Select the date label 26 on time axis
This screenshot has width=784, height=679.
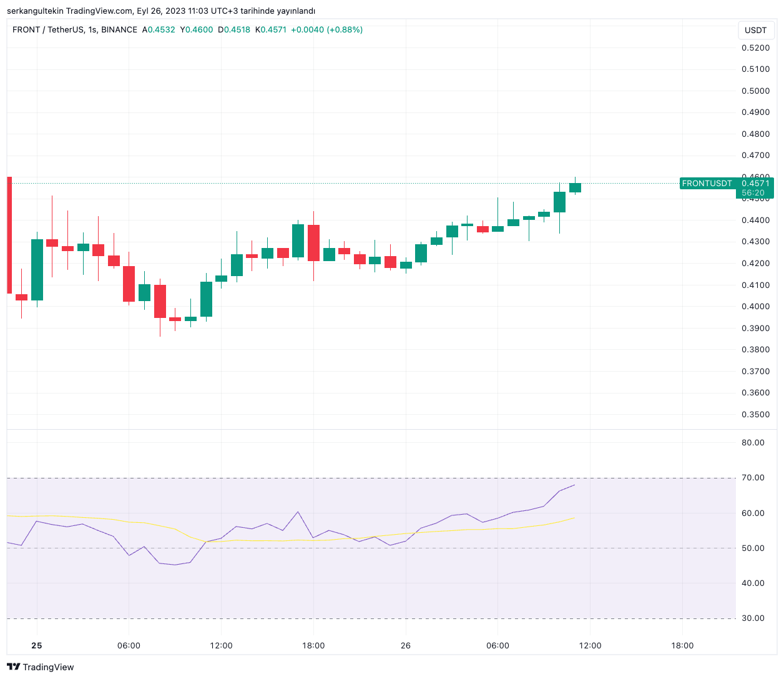coord(406,645)
